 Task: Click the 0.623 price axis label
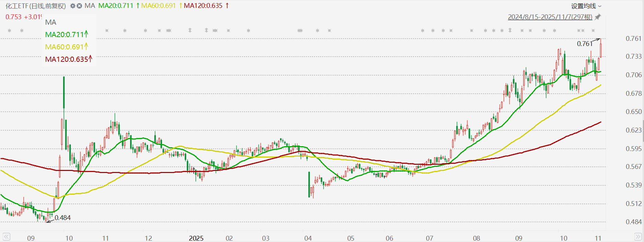[633, 130]
